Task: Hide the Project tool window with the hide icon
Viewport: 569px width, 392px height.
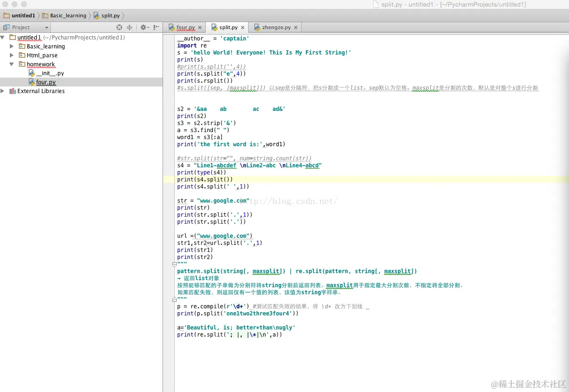Action: pos(156,27)
